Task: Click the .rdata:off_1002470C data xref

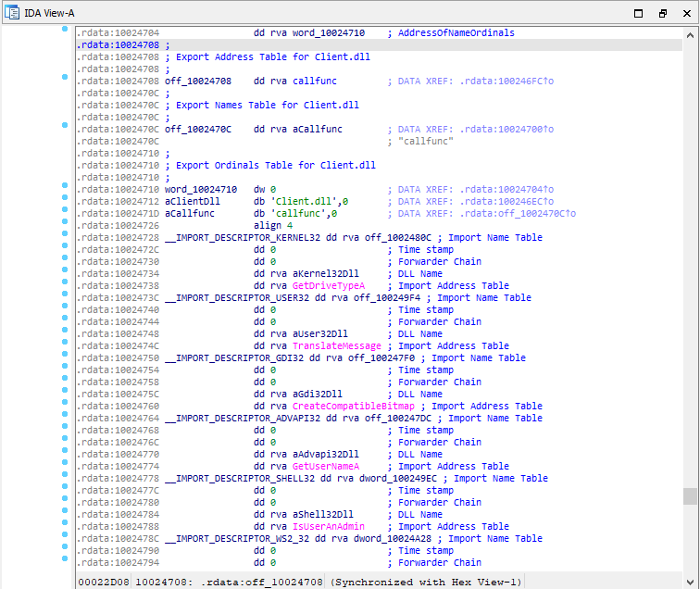Action: pos(519,214)
